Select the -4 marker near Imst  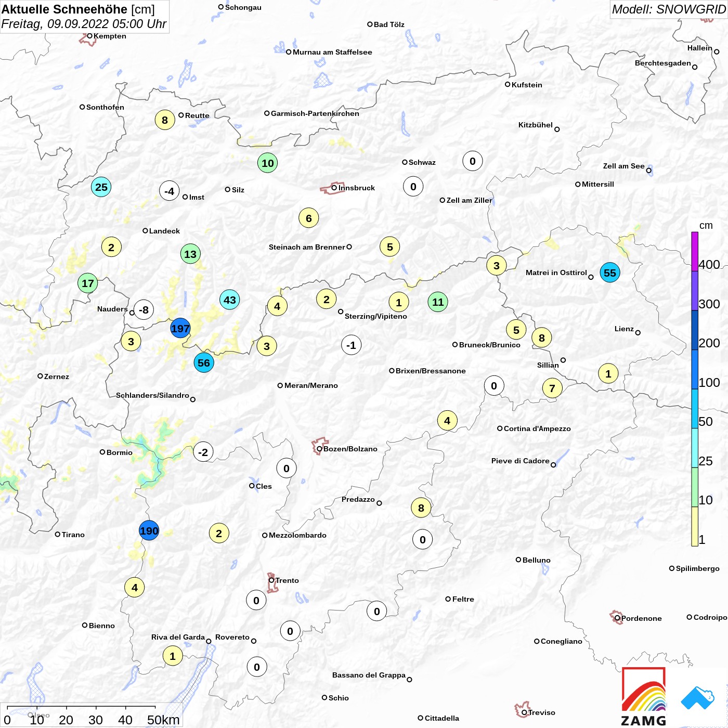click(170, 191)
